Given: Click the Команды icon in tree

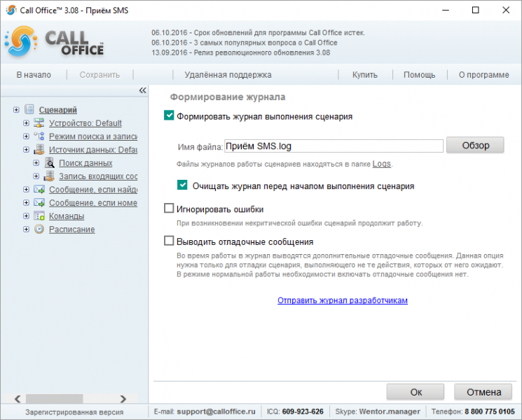Looking at the screenshot, I should (39, 216).
